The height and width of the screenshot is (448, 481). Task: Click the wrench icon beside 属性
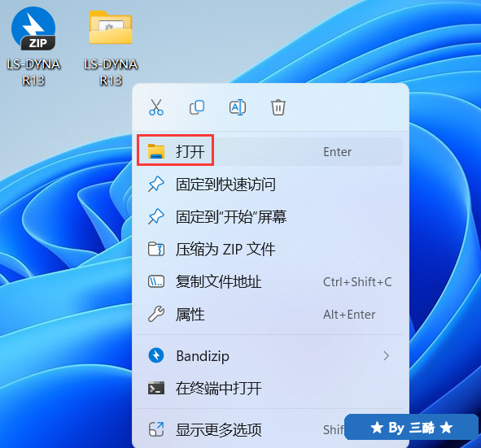[156, 314]
